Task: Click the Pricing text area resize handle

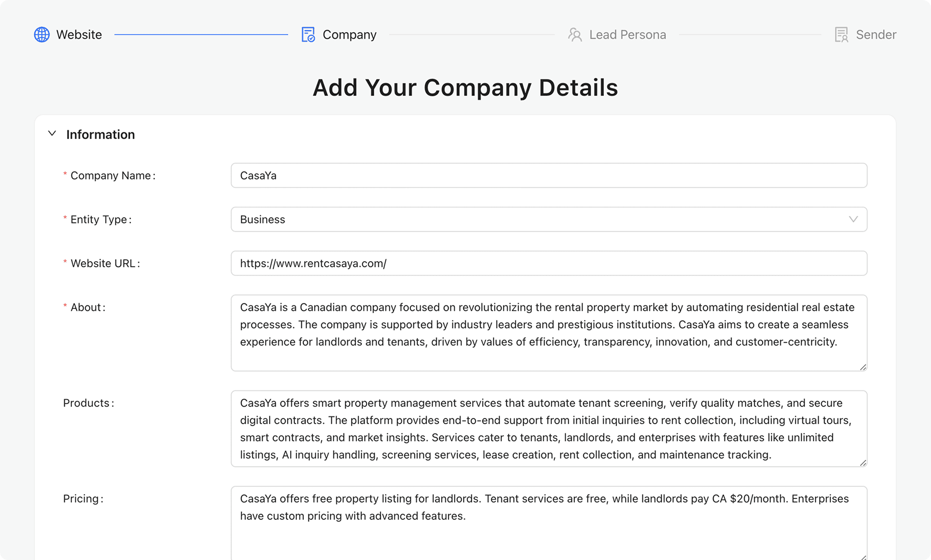Action: (x=863, y=557)
